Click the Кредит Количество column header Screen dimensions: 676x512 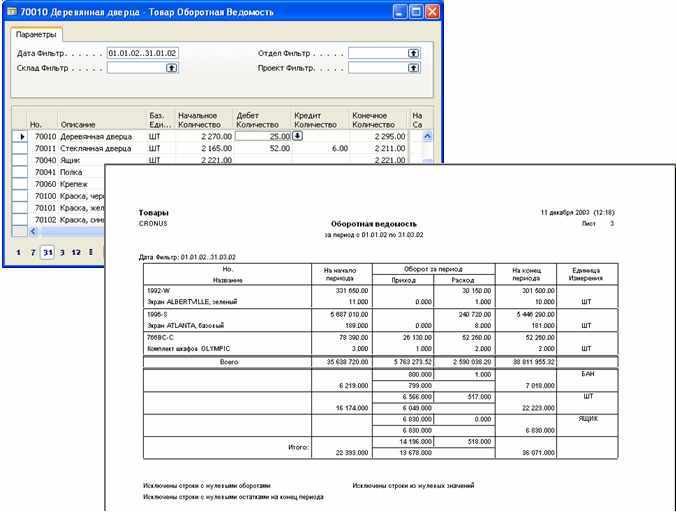[320, 120]
